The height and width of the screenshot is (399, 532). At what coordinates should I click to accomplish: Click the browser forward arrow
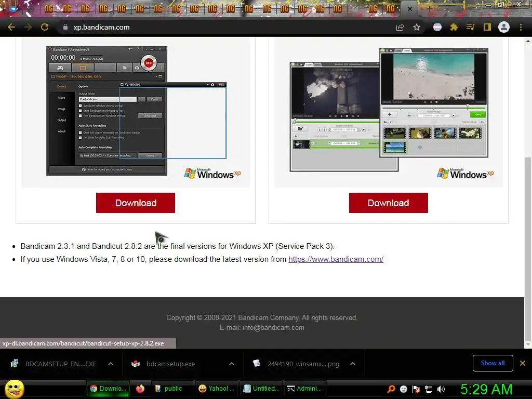(28, 27)
